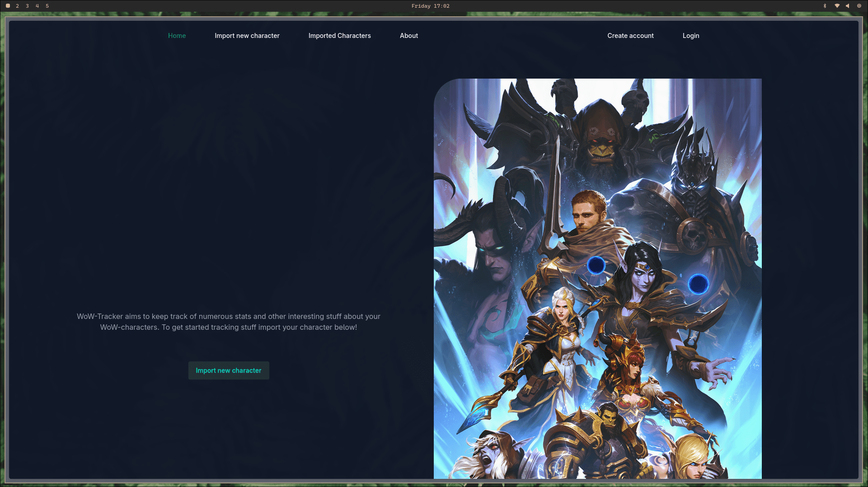Go to the Home nav link
868x487 pixels.
click(177, 36)
